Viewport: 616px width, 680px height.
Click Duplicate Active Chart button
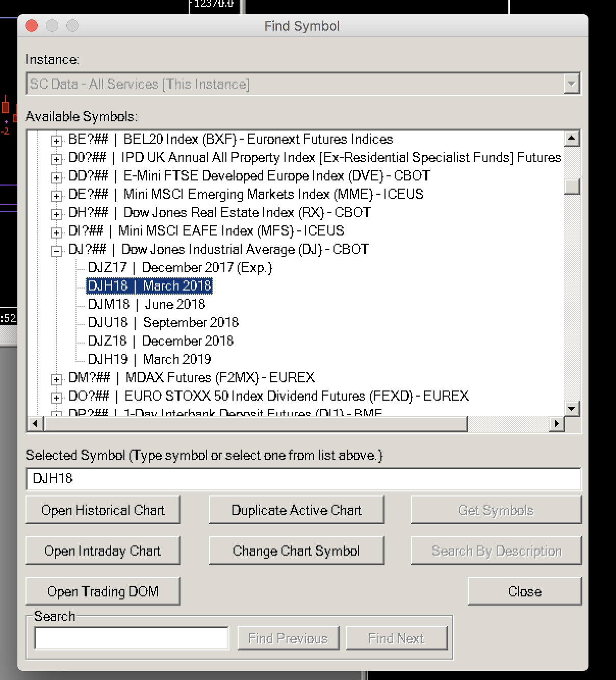(x=297, y=510)
